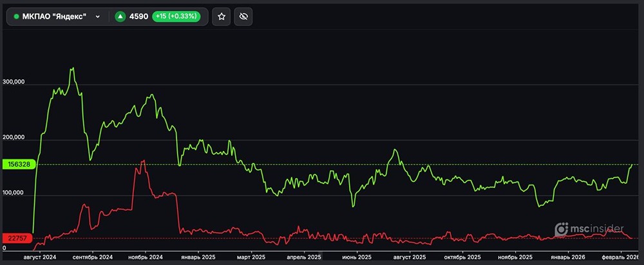Click the 4590 current price value
This screenshot has width=644, height=265.
[138, 17]
